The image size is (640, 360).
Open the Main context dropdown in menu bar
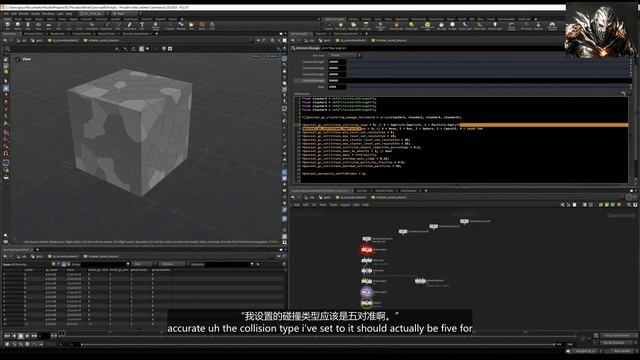click(x=127, y=13)
